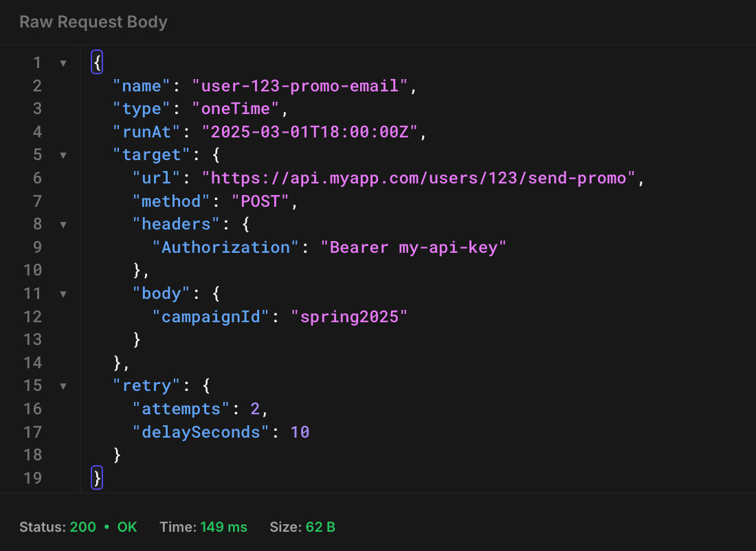Click the attempts value 2
756x551 pixels.
tap(254, 409)
